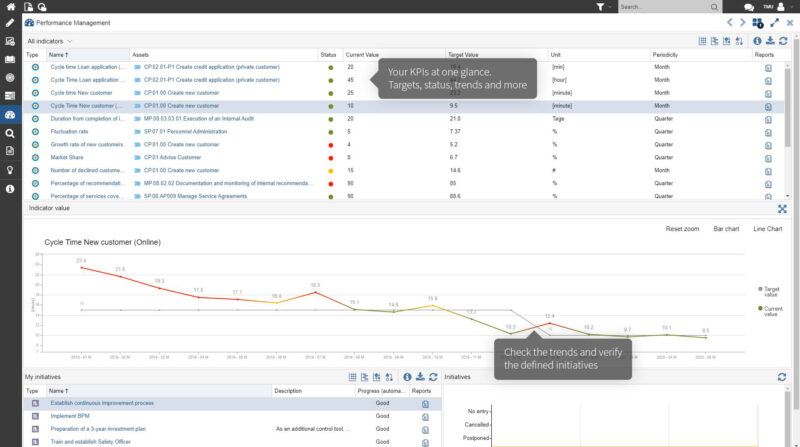Click the pencil edit icon in sidebar
Viewport: 800px width, 447px height.
click(10, 23)
